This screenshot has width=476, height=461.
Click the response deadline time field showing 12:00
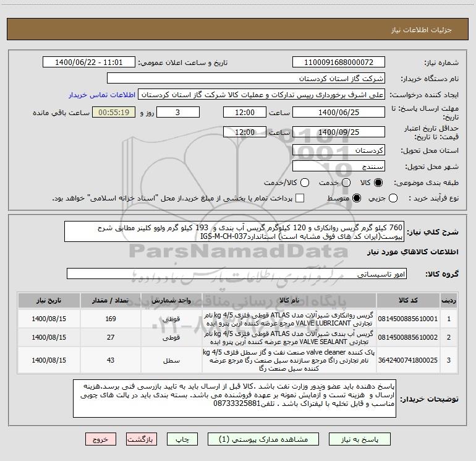pos(245,112)
